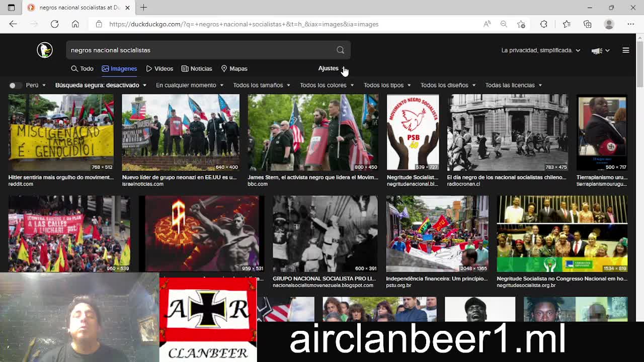Open the Congresso Nacional group photo thumbnail
644x362 pixels.
click(562, 234)
